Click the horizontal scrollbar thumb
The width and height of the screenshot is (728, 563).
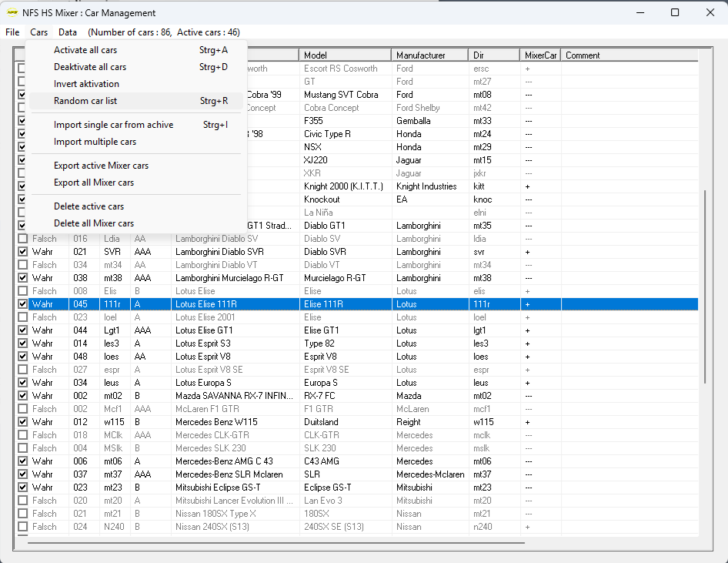point(276,542)
